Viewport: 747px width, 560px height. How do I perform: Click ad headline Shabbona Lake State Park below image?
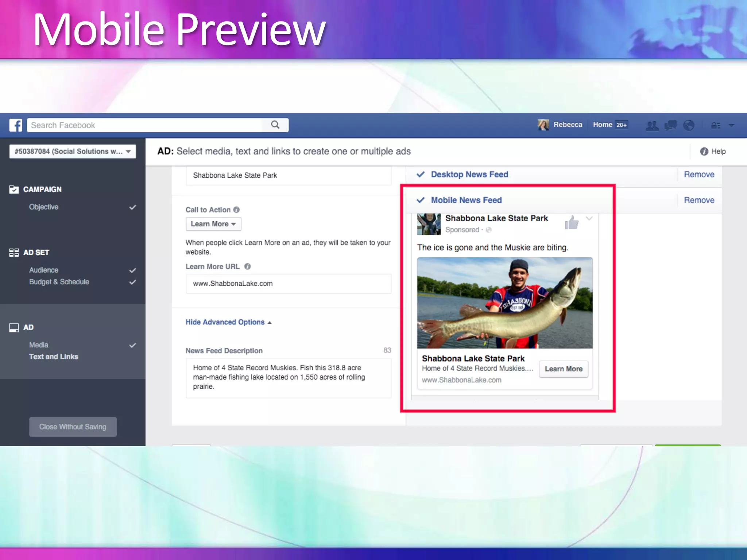click(473, 358)
